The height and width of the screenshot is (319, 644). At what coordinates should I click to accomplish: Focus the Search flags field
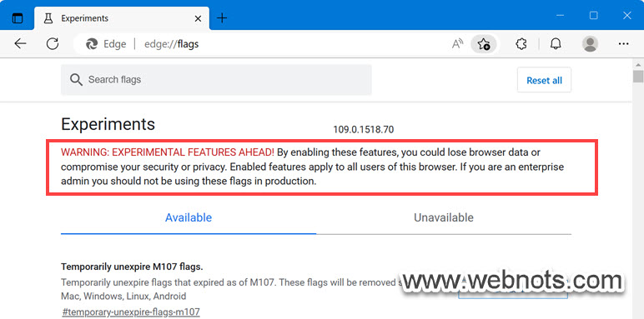pyautogui.click(x=216, y=80)
